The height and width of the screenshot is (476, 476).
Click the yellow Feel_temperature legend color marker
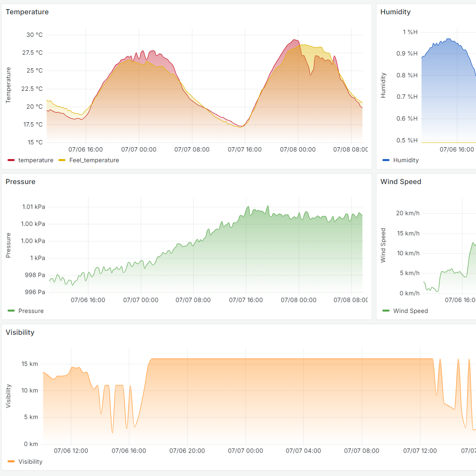pos(62,160)
